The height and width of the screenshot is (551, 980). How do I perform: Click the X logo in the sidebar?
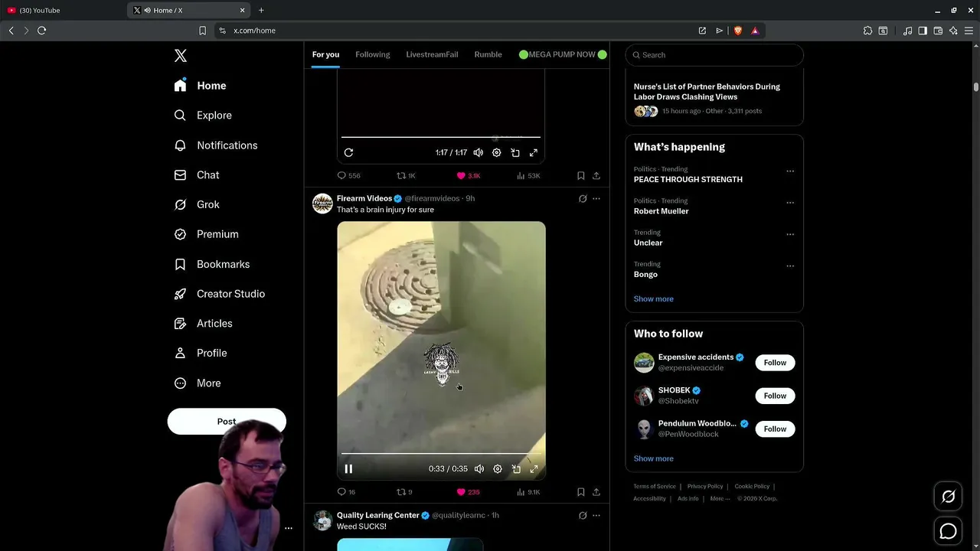coord(181,55)
